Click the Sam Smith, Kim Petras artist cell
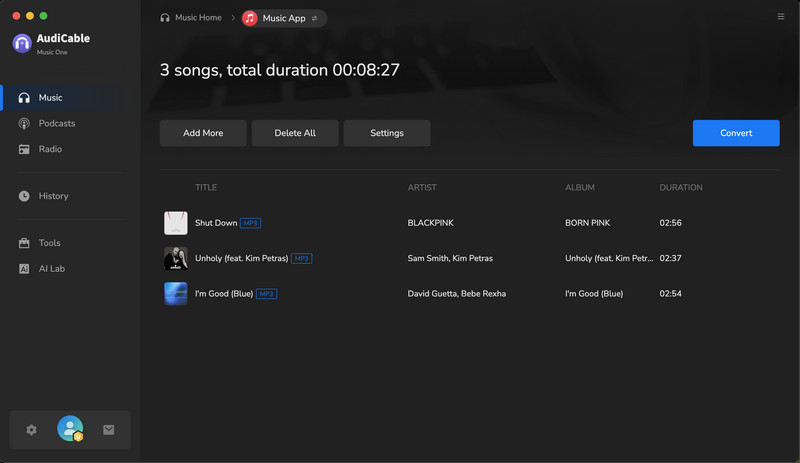 pyautogui.click(x=450, y=258)
